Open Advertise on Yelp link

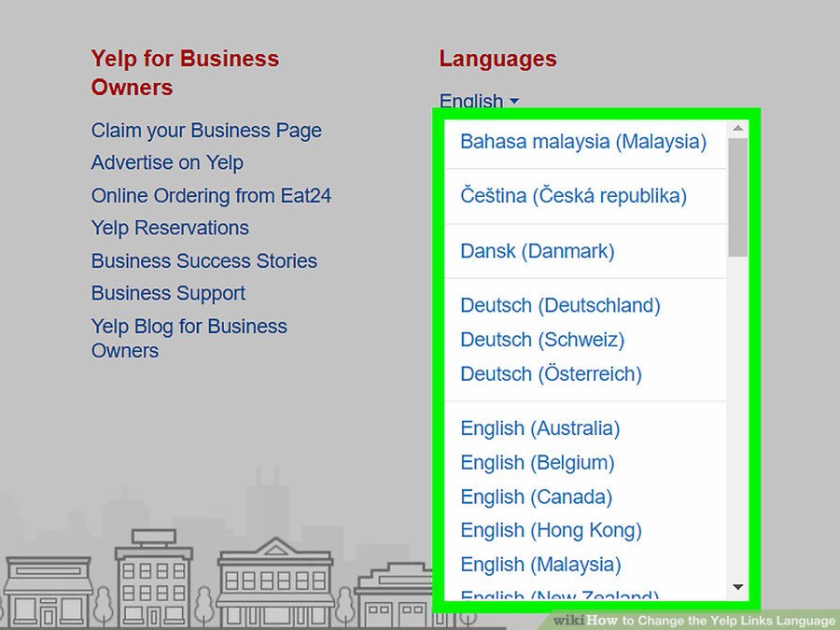[x=167, y=162]
